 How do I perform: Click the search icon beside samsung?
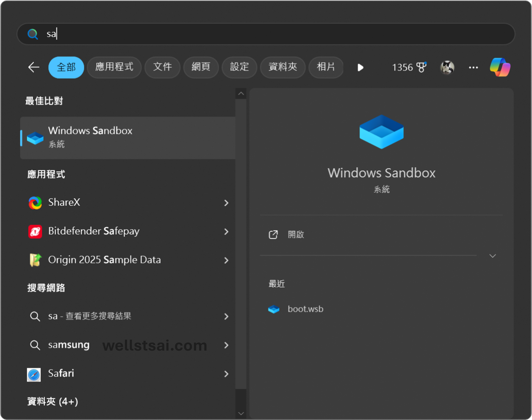pyautogui.click(x=35, y=345)
